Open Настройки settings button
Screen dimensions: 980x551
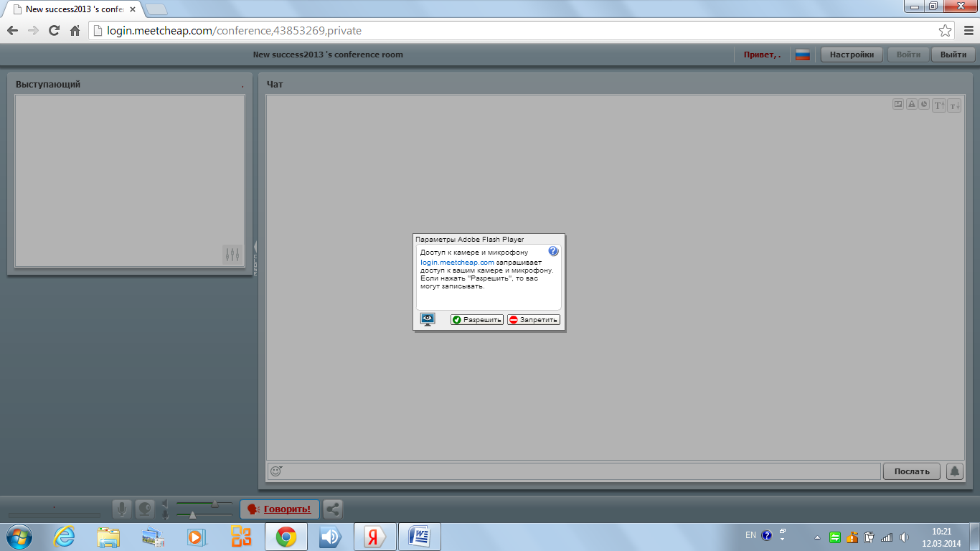click(x=852, y=55)
